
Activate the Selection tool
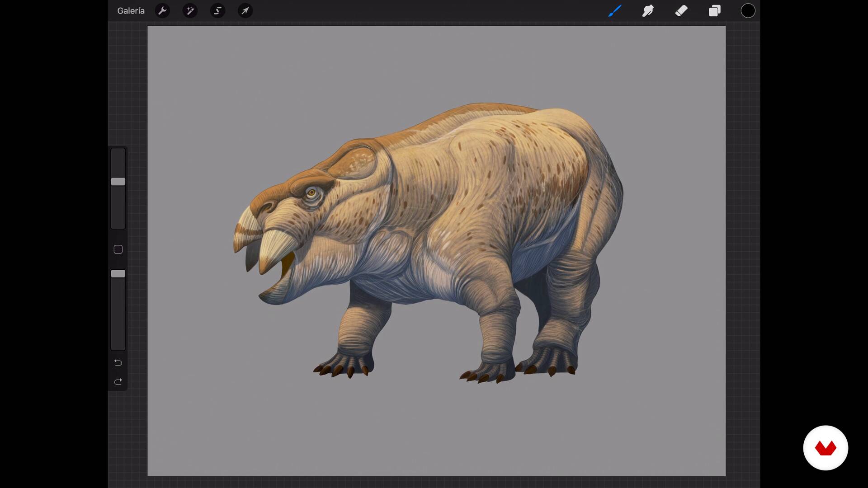(217, 11)
